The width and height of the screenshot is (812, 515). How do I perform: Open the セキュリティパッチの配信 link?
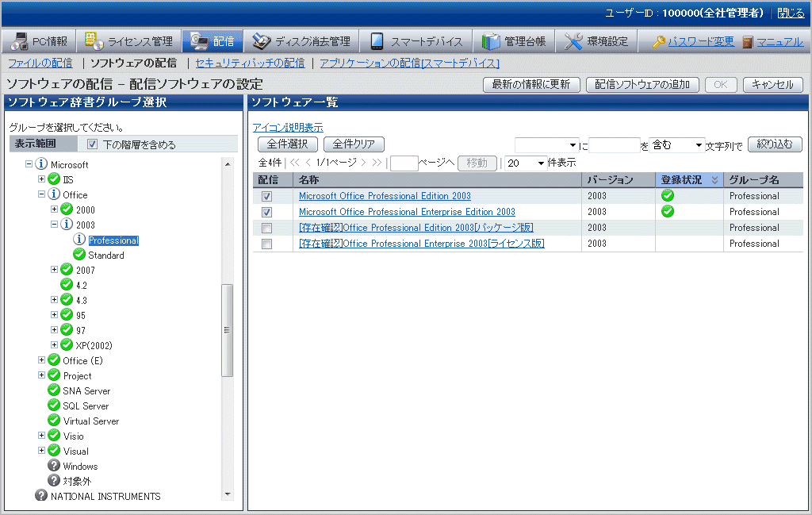[x=250, y=63]
